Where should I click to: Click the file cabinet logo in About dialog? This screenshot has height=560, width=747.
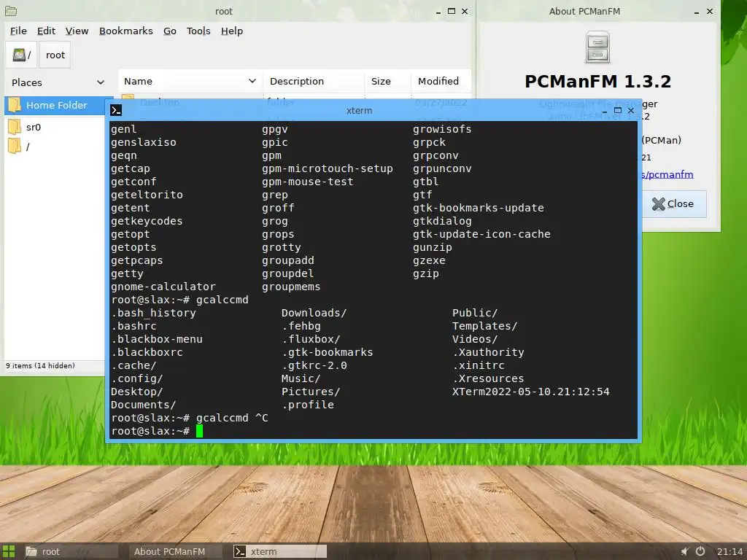(597, 47)
